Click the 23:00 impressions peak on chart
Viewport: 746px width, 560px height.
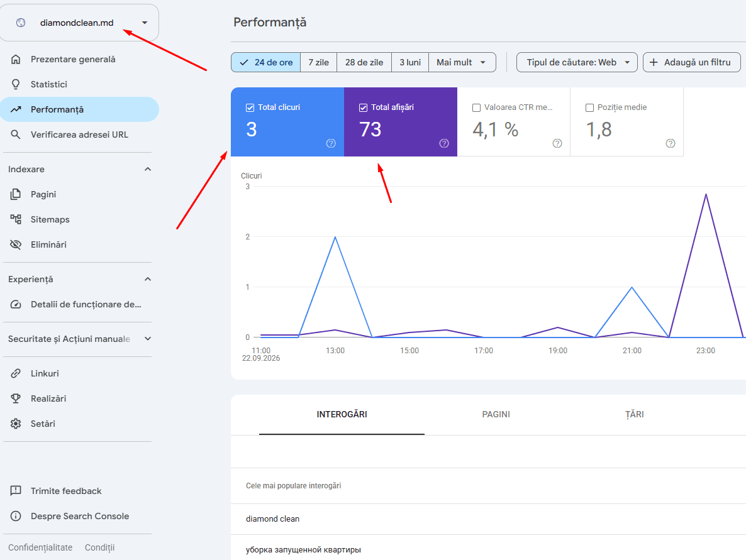pos(706,194)
